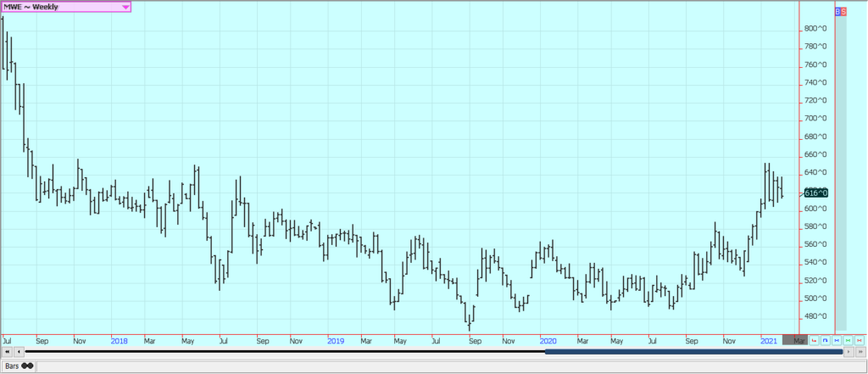Image resolution: width=868 pixels, height=374 pixels.
Task: Click the 2018 label on the time axis
Action: pyautogui.click(x=119, y=341)
